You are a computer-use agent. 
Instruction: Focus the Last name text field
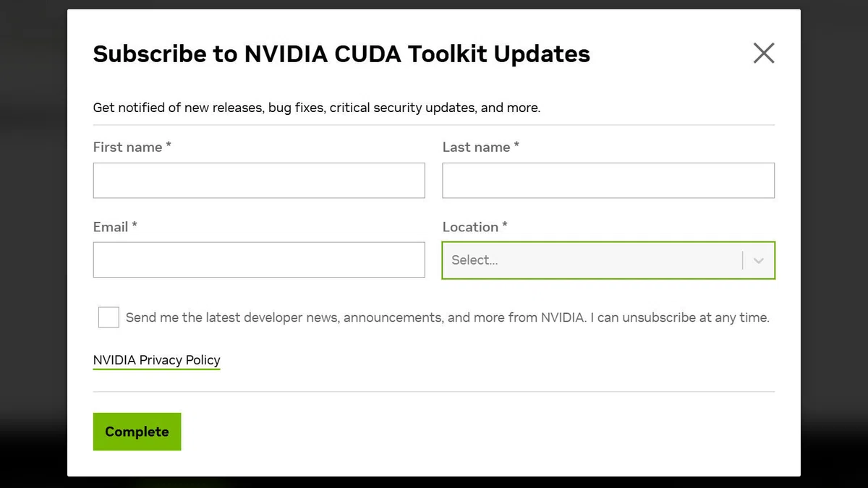(608, 180)
